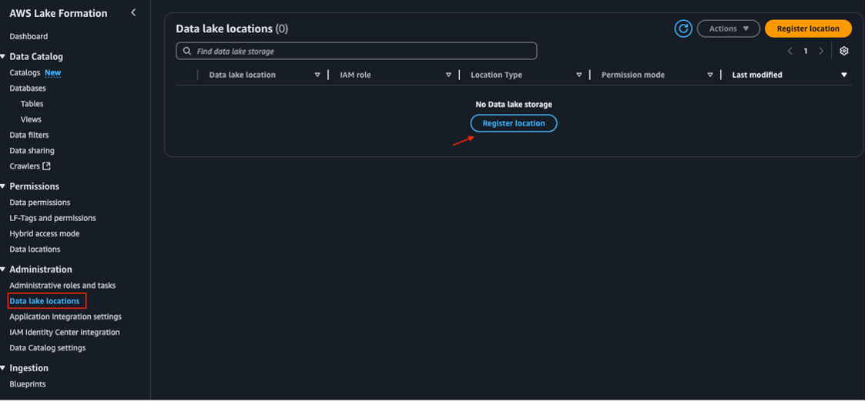Click the IAM role column header
Screen dimensions: 868x402
pyautogui.click(x=355, y=75)
